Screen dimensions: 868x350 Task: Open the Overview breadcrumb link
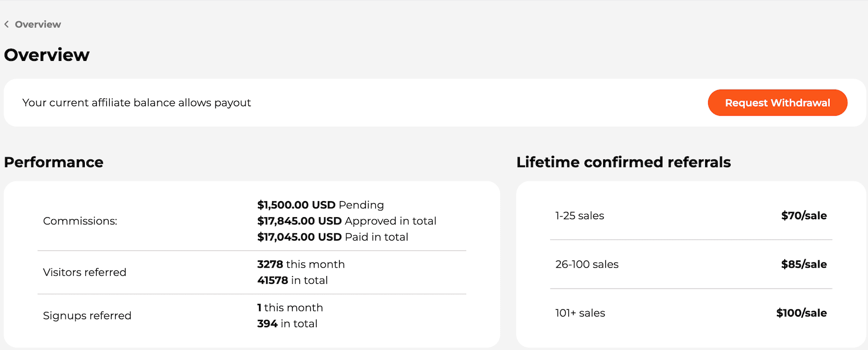coord(37,24)
